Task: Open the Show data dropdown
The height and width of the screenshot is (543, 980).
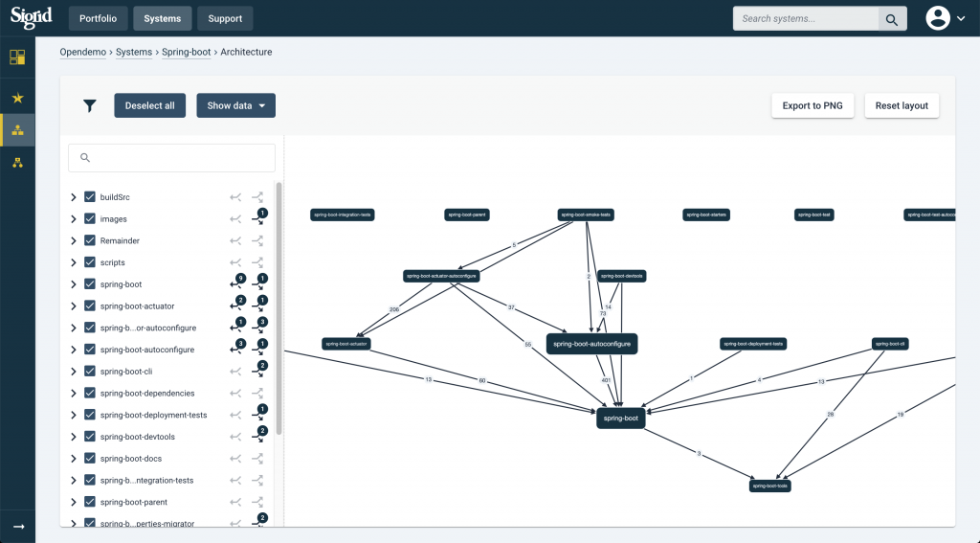Action: click(235, 105)
